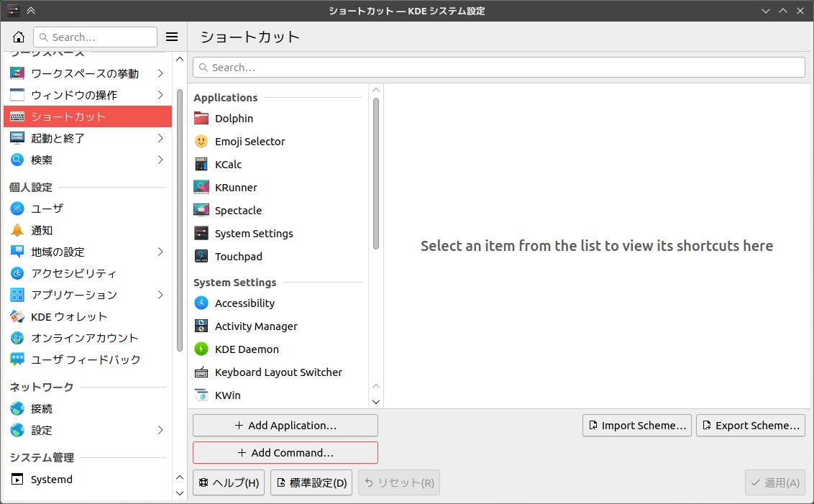Open the オンラインアカウント settings page
The image size is (814, 504).
[x=88, y=338]
